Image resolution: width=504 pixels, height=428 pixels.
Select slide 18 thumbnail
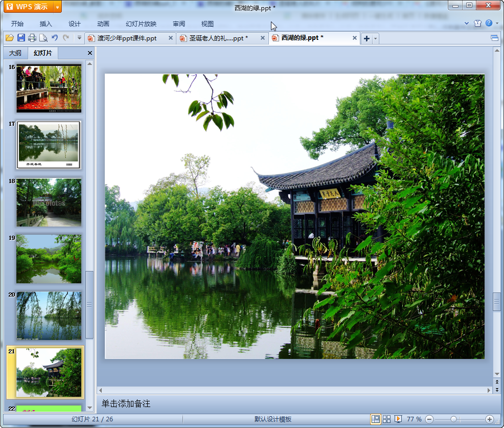(x=49, y=202)
